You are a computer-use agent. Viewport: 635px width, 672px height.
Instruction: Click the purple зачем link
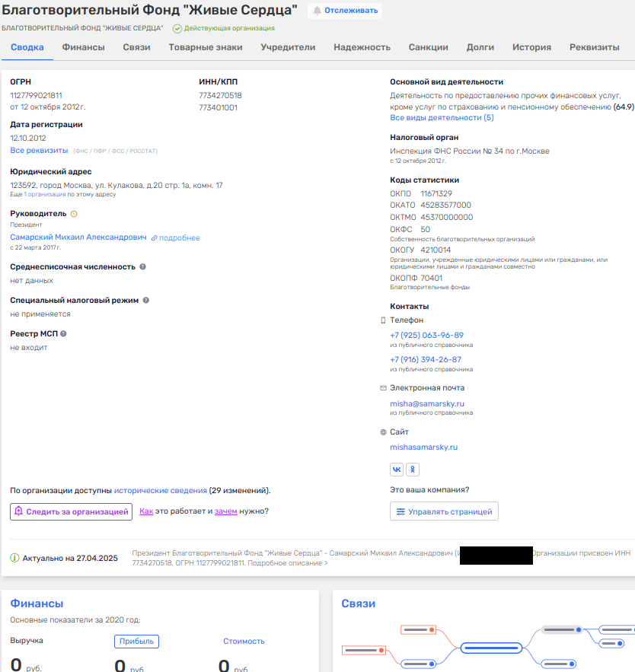(x=225, y=511)
